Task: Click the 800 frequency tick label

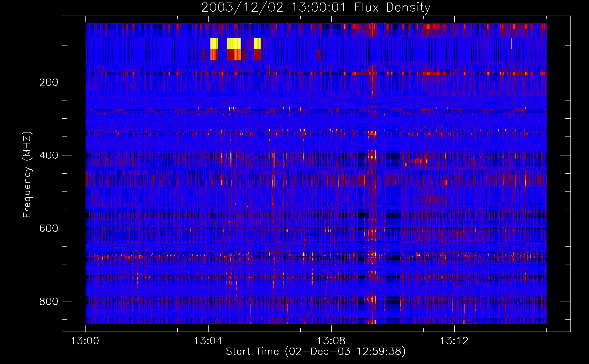Action: tap(49, 301)
